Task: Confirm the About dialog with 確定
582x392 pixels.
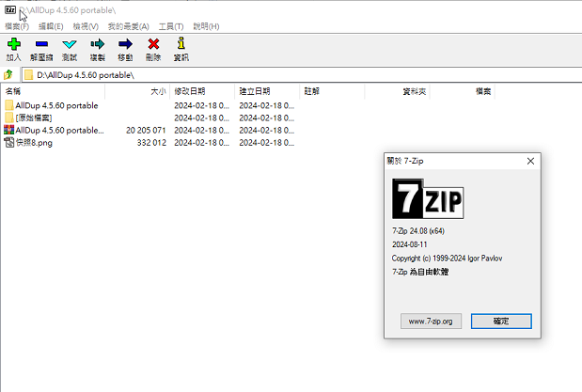Action: 501,321
